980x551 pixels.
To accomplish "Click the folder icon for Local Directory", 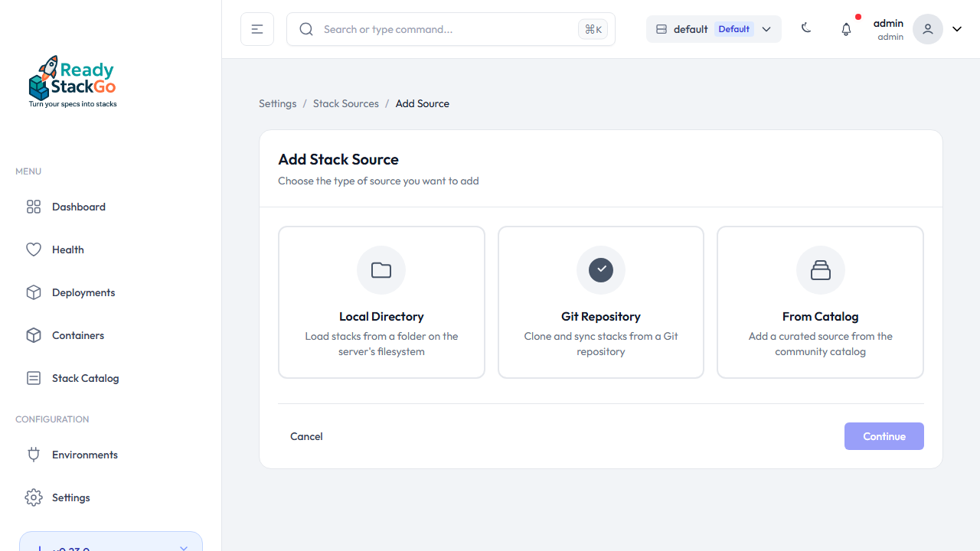I will [381, 270].
